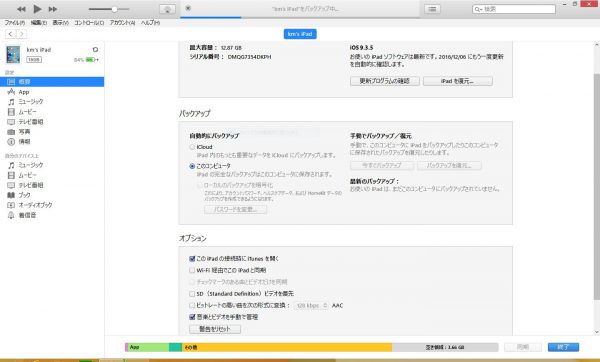
Task: Open the コントロール menu
Action: 89,23
